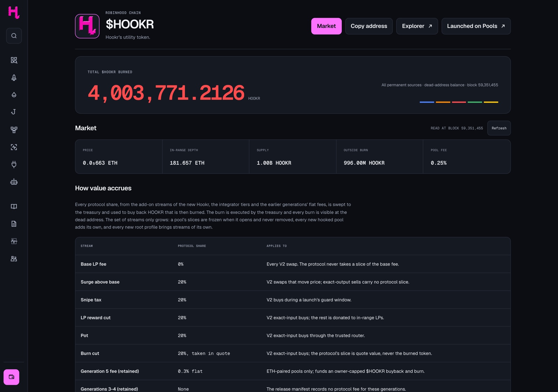558x392 pixels.
Task: Click the 4,003,771.2126 burned total
Action: pyautogui.click(x=166, y=93)
